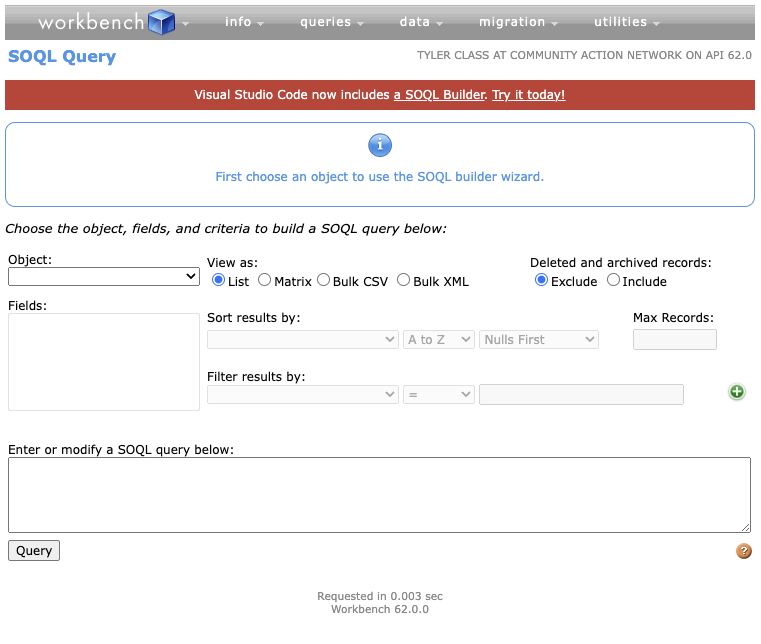Click the 'Workbench 62.0.0' footer text
Image resolution: width=761 pixels, height=644 pixels.
(x=380, y=610)
